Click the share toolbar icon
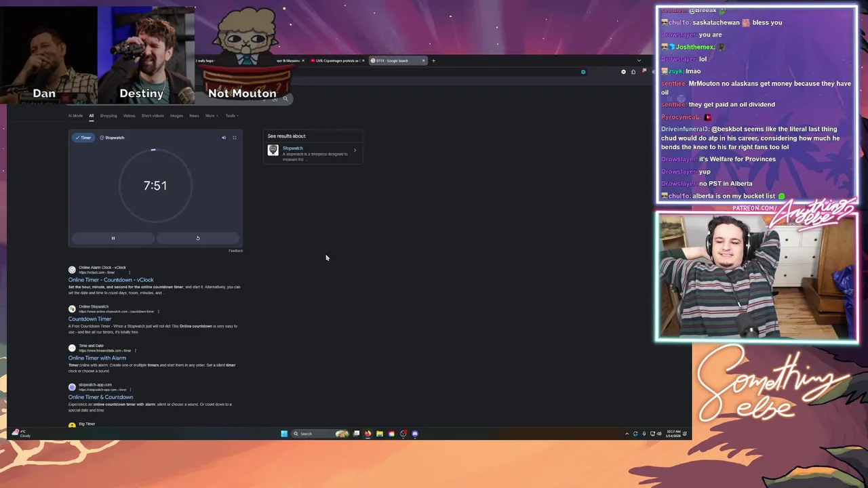868x488 pixels. [633, 72]
